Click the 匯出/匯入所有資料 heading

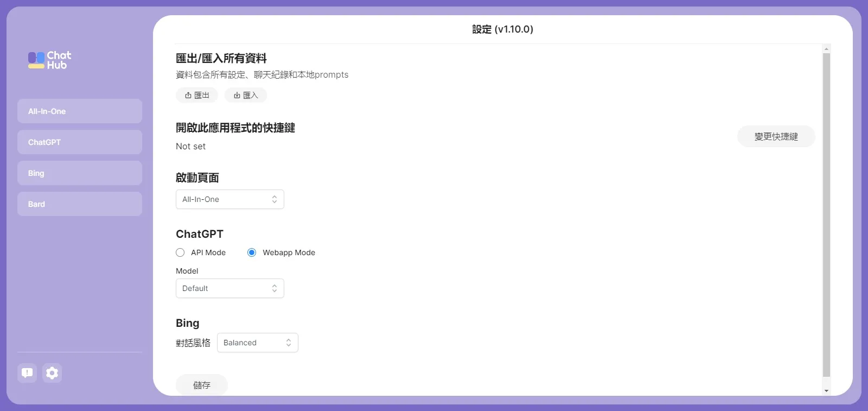221,58
